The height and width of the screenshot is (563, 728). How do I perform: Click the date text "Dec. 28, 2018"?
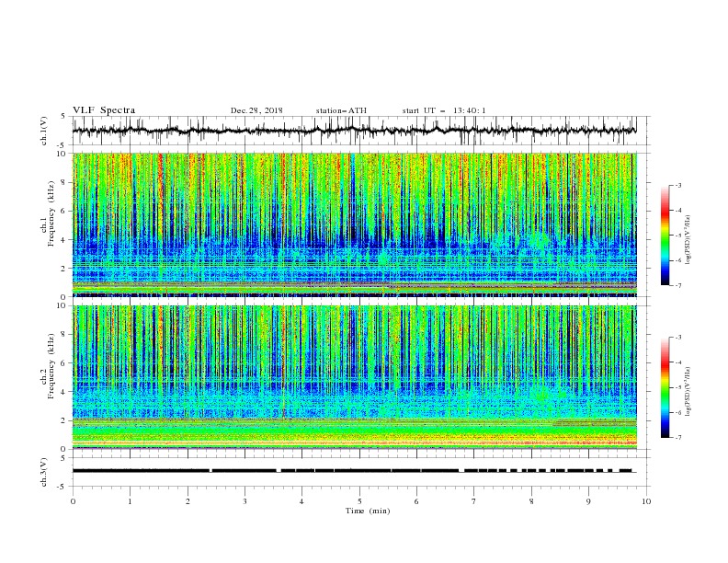[x=256, y=110]
